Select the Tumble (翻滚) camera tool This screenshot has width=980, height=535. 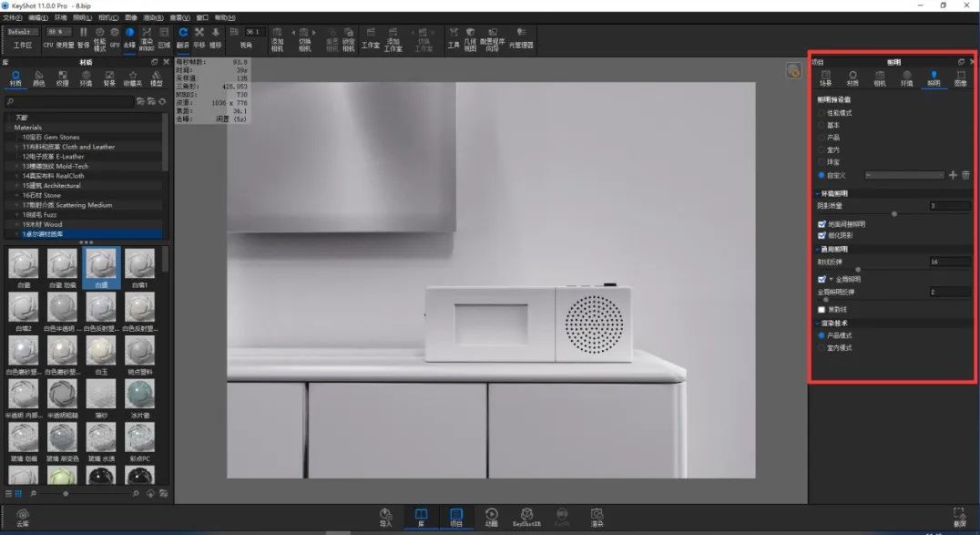[182, 37]
